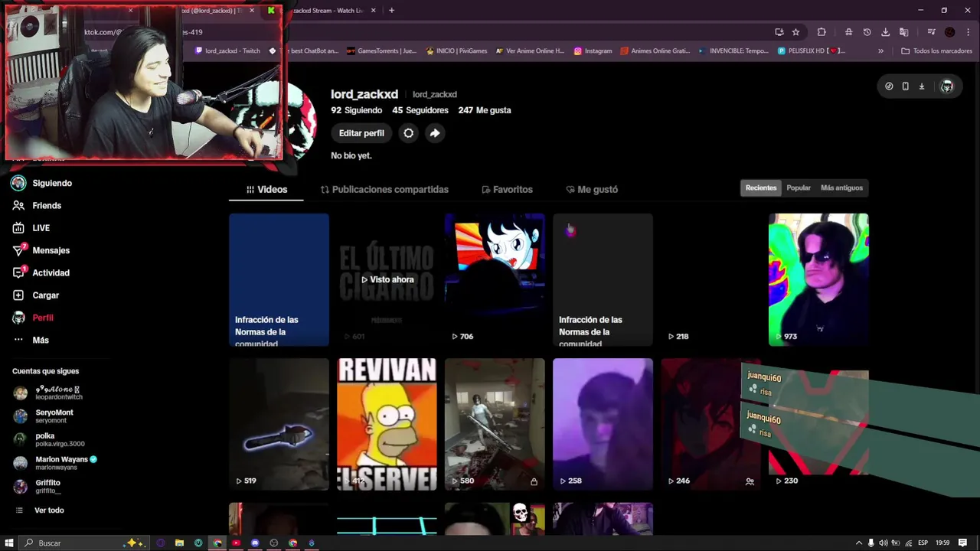
Task: Open the El Último Cigarro video thumbnail
Action: point(387,279)
